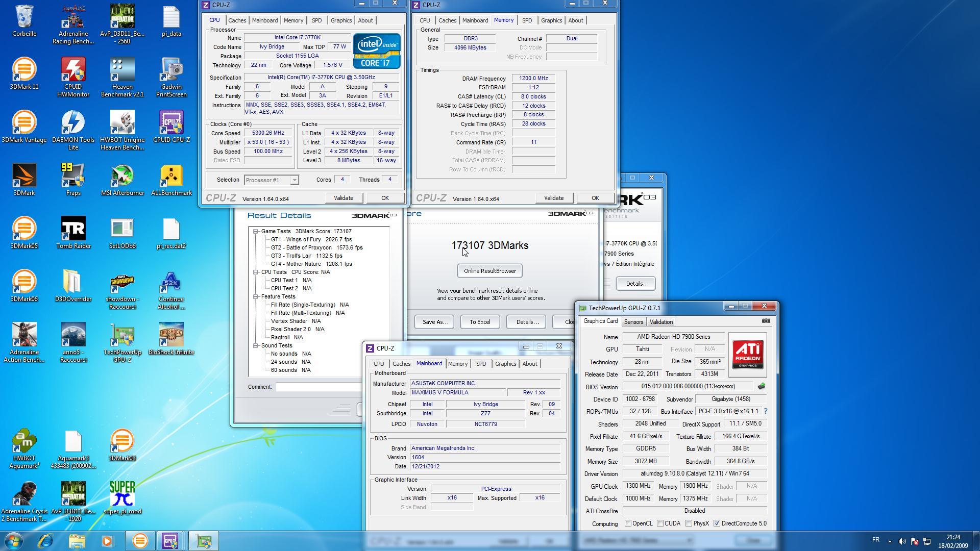Launch 3DMark05 desktop icon

24,233
